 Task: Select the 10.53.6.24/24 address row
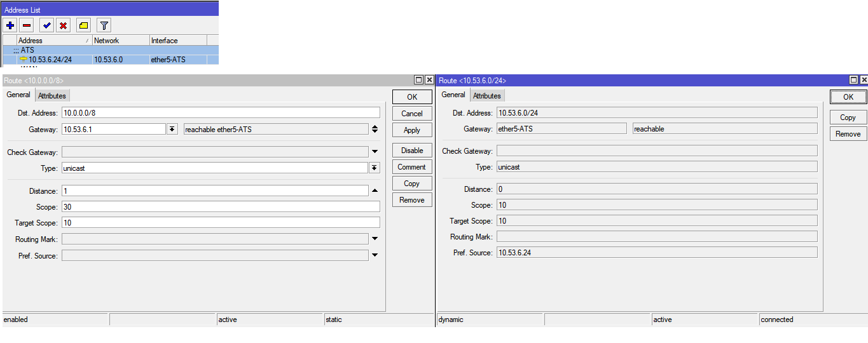click(110, 60)
